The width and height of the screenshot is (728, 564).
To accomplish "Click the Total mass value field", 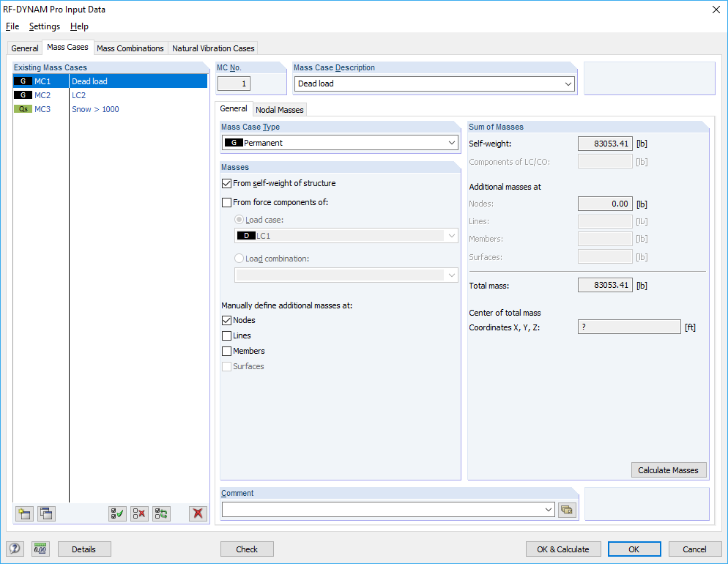I will click(605, 285).
